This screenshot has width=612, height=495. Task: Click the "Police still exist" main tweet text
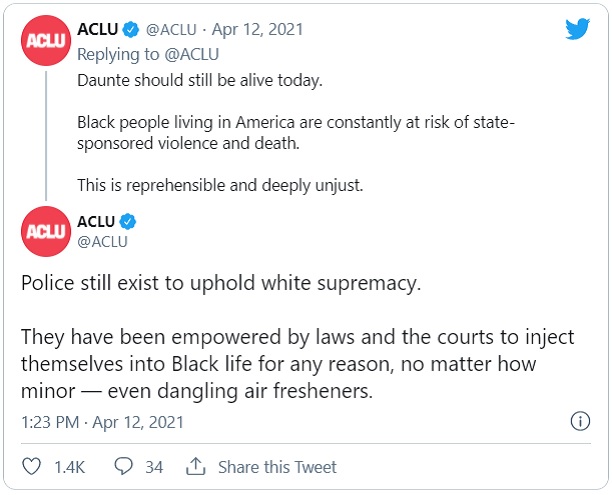coord(222,283)
